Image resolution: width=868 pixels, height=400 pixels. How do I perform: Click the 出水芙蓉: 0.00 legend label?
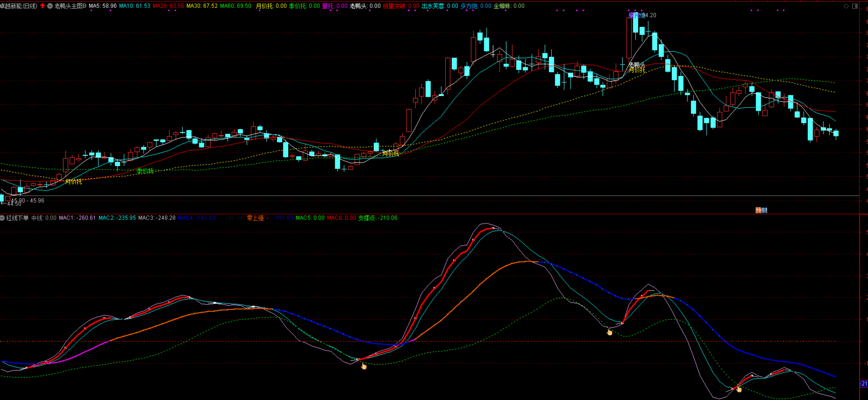440,6
